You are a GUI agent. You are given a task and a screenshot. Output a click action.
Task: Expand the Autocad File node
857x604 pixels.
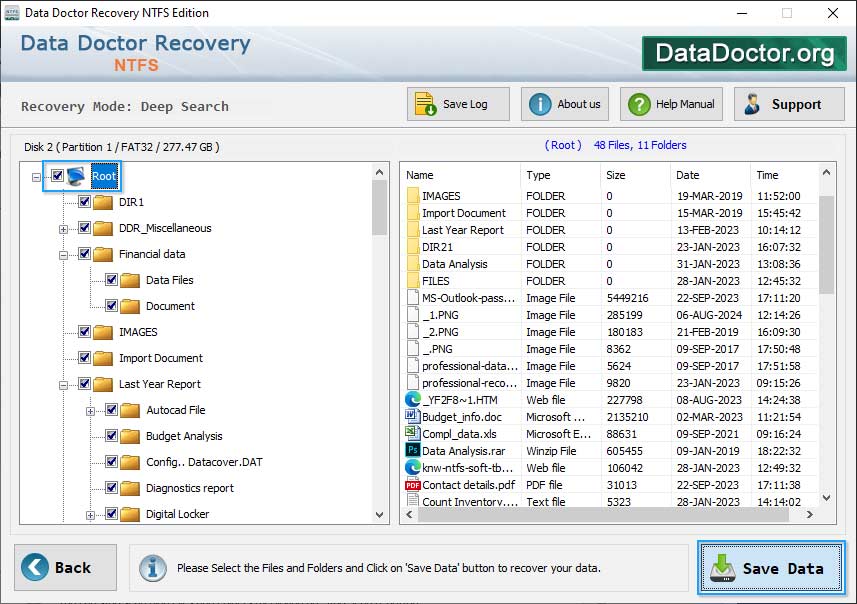[x=91, y=411]
